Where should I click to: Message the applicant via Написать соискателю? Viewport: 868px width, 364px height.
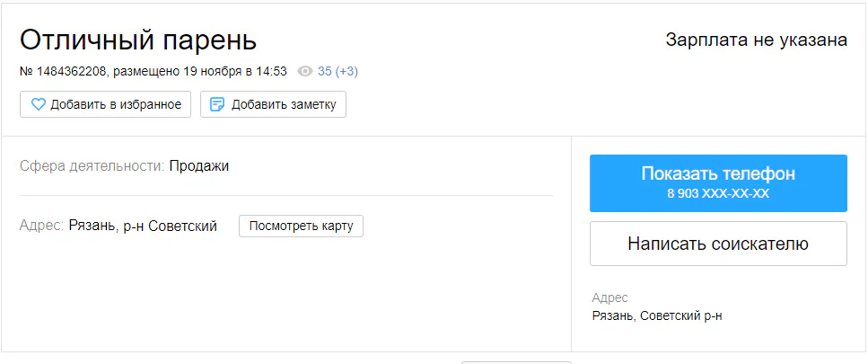pyautogui.click(x=718, y=244)
